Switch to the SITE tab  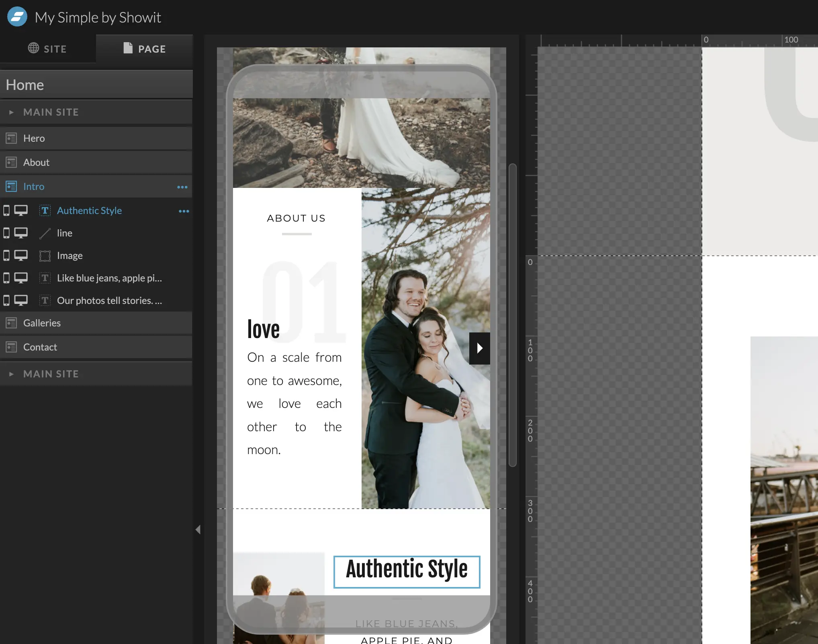tap(48, 48)
